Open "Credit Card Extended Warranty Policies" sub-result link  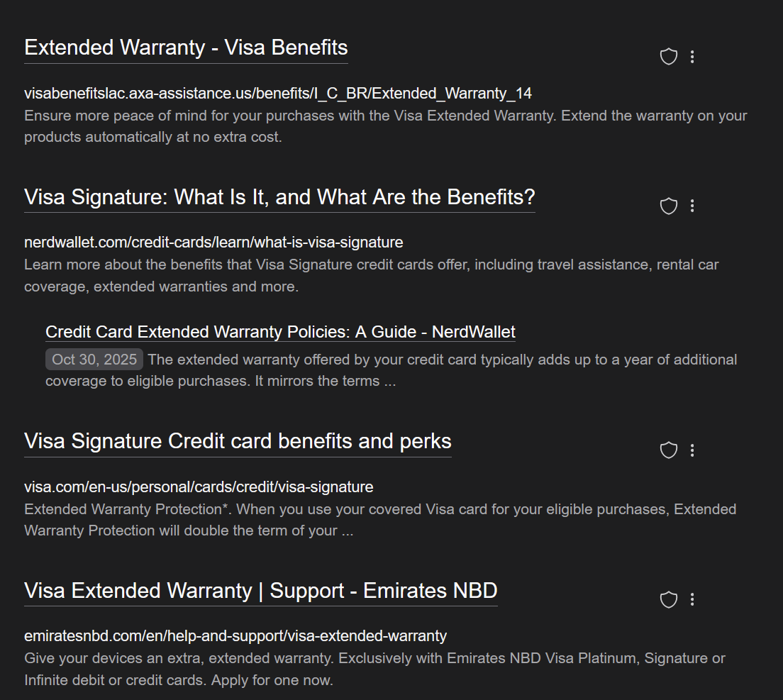tap(280, 332)
